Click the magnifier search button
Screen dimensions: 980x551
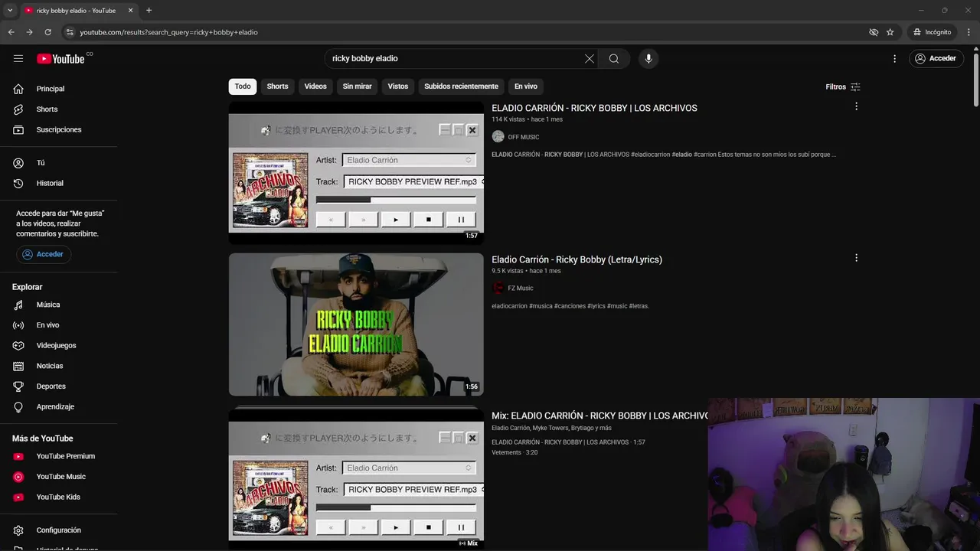[614, 58]
